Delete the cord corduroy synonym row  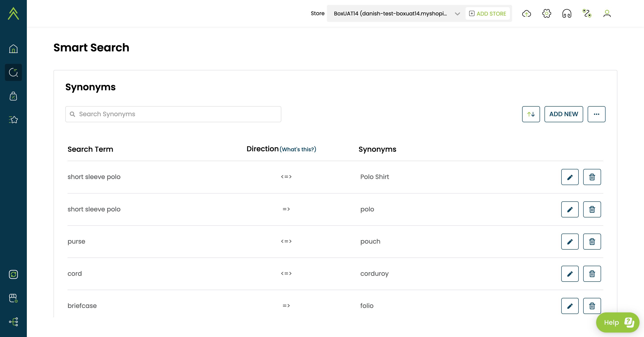(592, 274)
